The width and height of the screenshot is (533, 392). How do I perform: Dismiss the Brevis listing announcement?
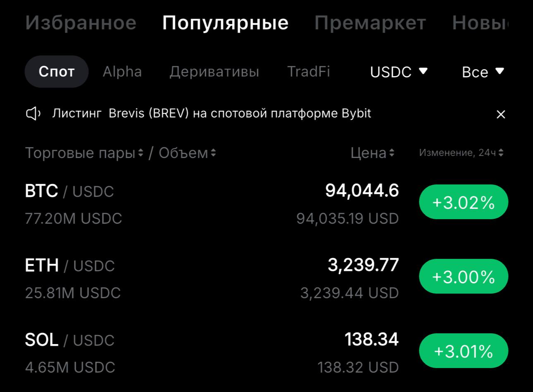coord(501,115)
